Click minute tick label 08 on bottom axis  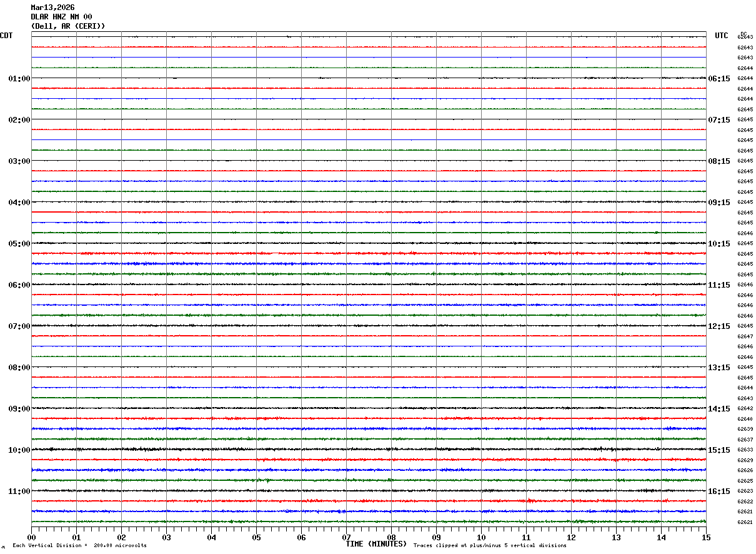click(391, 538)
